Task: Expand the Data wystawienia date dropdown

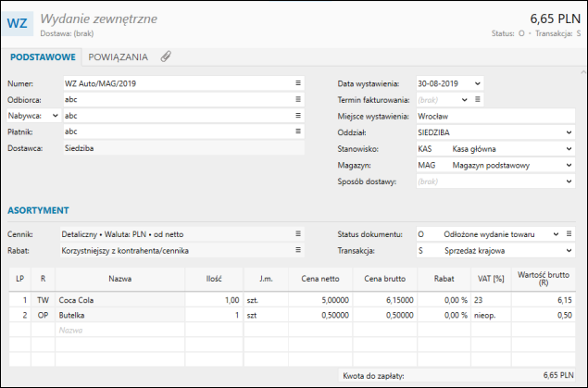Action: coord(477,82)
